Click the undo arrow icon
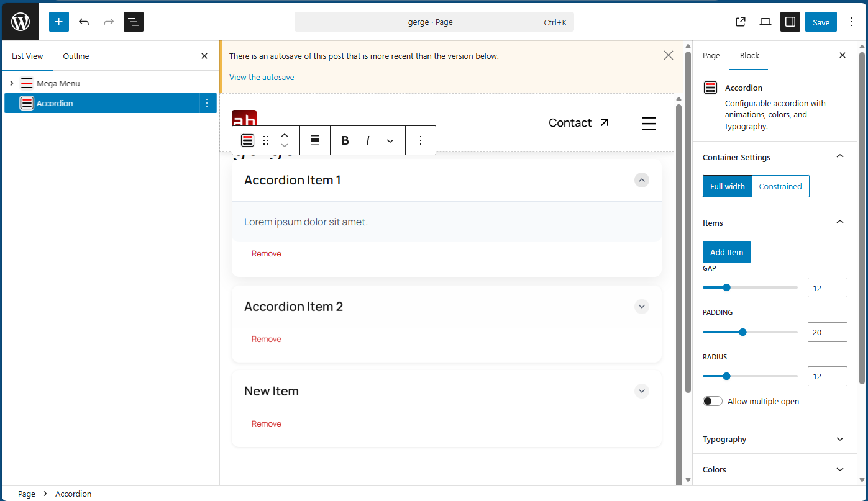This screenshot has width=868, height=501. tap(84, 22)
